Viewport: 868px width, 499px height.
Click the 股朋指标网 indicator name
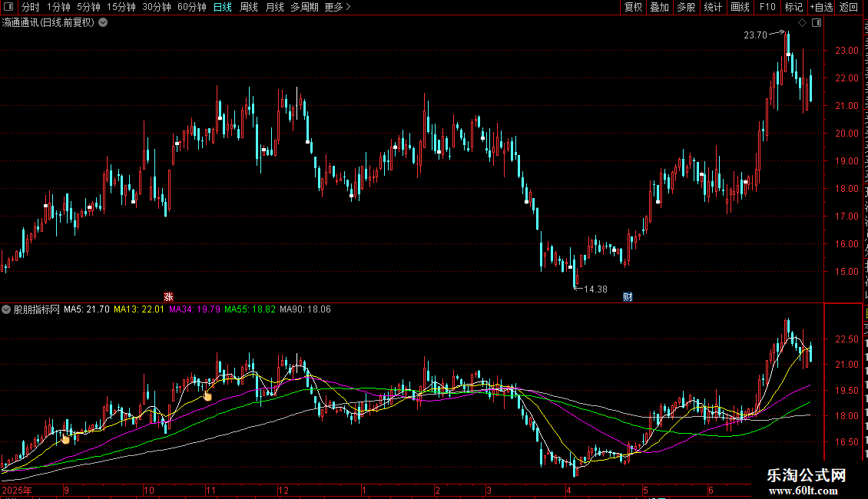point(37,309)
